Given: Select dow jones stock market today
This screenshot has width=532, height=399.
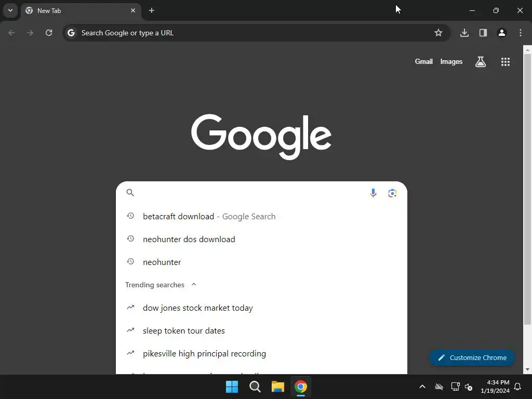Looking at the screenshot, I should click(261, 308).
